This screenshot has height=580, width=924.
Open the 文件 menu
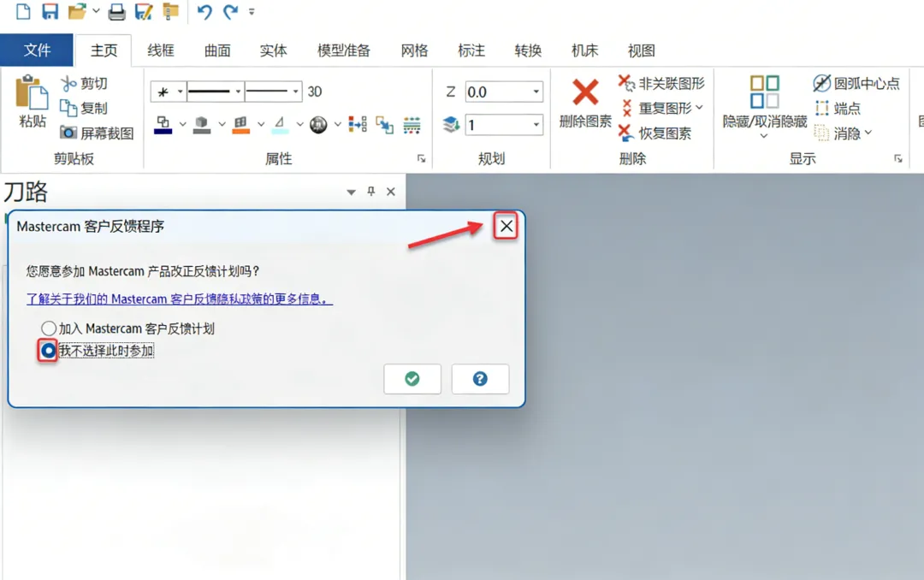(x=37, y=50)
